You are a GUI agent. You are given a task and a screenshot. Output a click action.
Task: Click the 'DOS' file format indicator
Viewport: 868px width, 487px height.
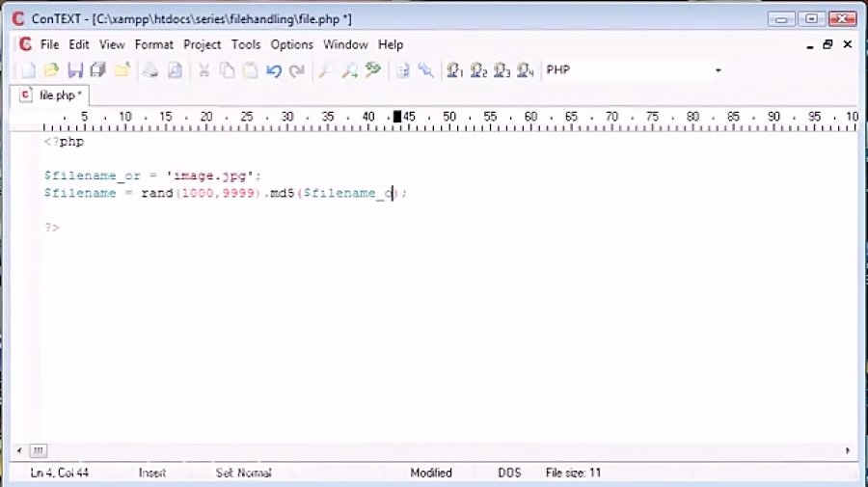(509, 473)
